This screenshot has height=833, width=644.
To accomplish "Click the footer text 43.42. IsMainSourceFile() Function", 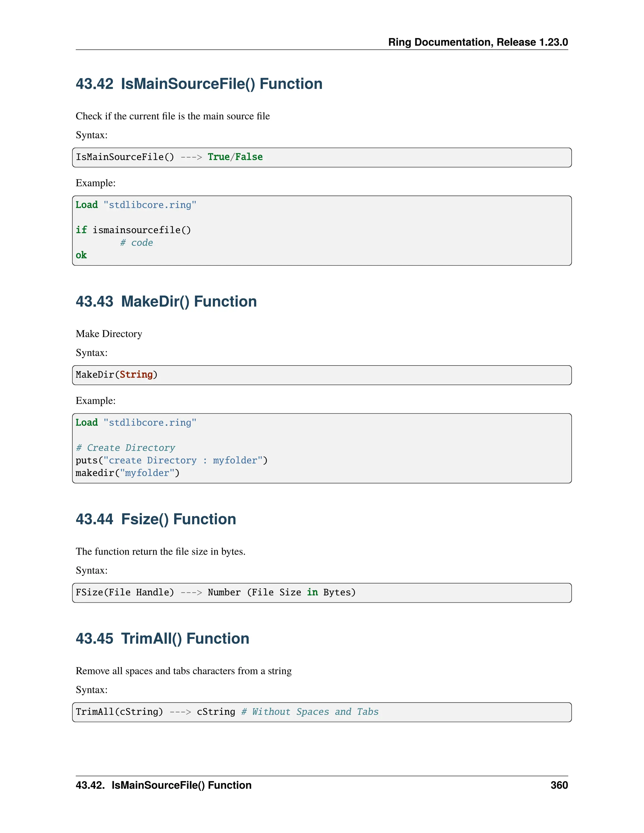I will 164,785.
